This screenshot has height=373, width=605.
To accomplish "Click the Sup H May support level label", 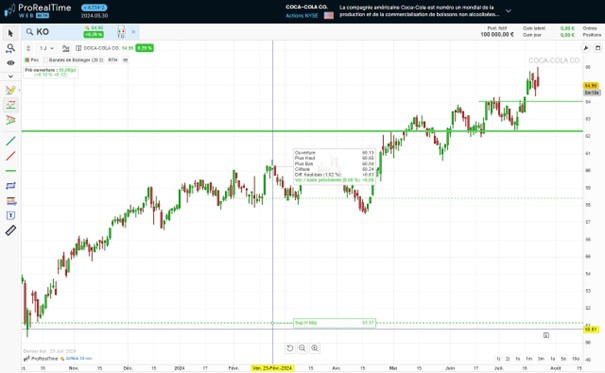I will click(x=334, y=322).
